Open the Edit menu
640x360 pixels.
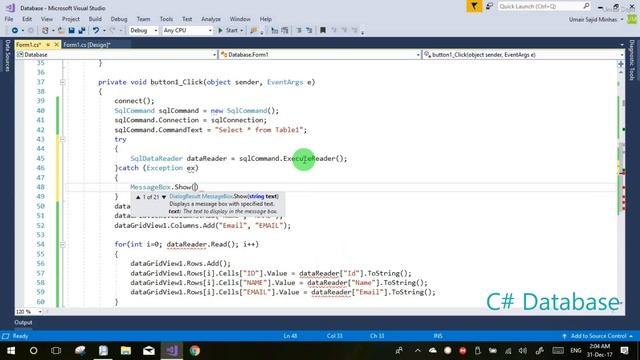pyautogui.click(x=27, y=19)
